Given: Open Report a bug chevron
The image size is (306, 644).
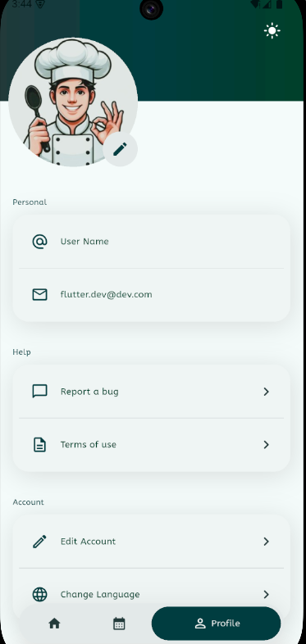Looking at the screenshot, I should click(266, 392).
